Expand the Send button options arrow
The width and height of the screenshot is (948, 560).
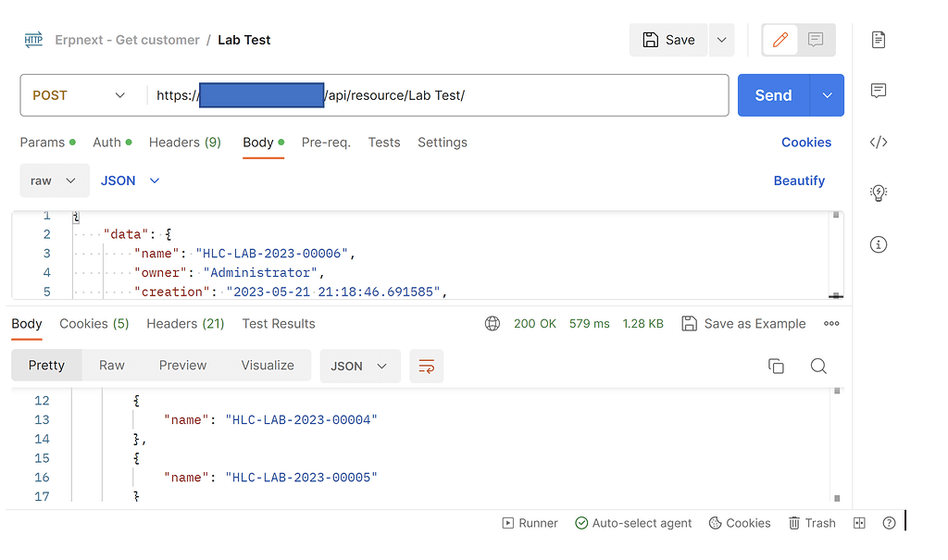tap(827, 95)
